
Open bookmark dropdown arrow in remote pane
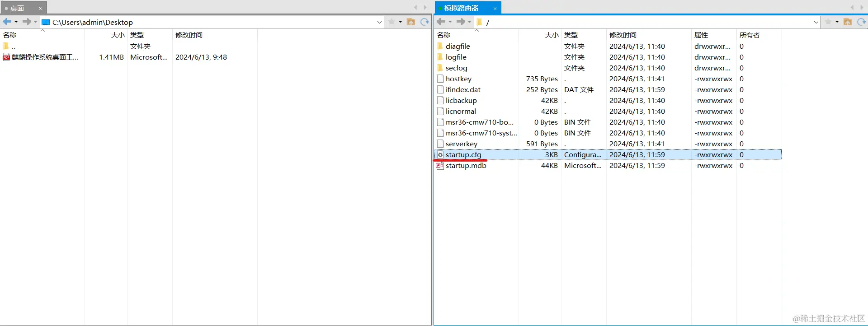[x=837, y=22]
